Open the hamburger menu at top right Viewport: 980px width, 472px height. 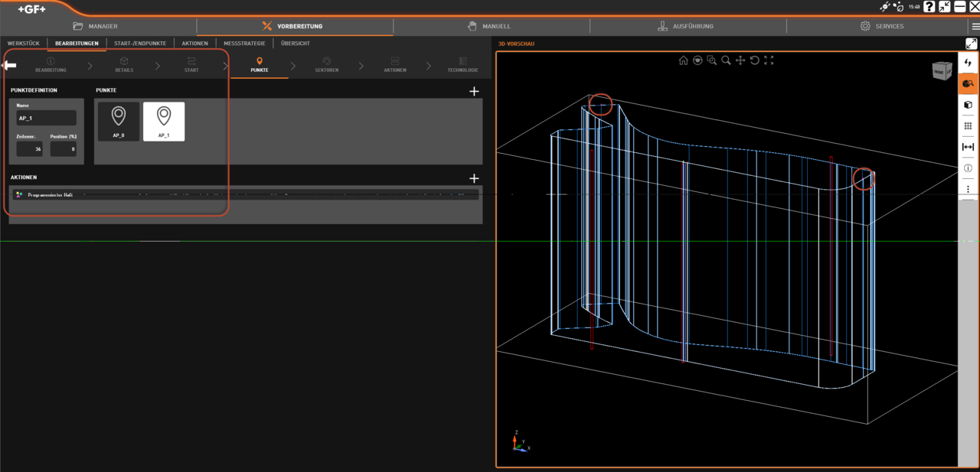click(x=975, y=26)
